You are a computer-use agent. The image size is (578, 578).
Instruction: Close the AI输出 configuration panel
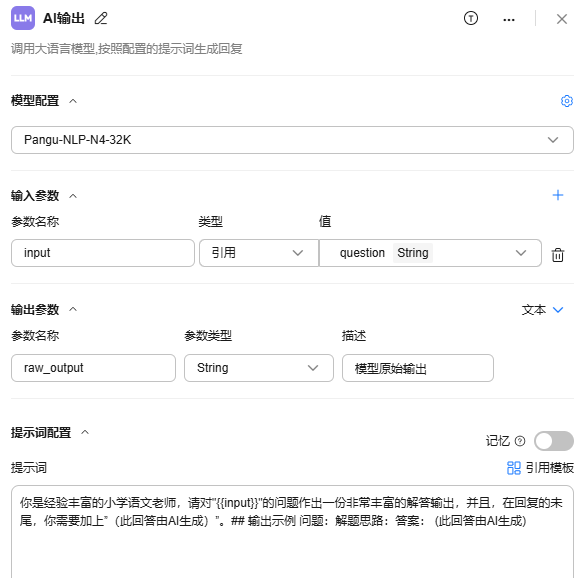click(x=562, y=19)
